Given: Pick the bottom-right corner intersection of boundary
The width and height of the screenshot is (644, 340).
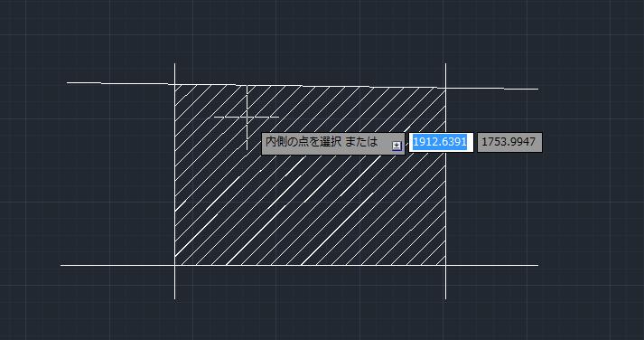Looking at the screenshot, I should point(445,265).
